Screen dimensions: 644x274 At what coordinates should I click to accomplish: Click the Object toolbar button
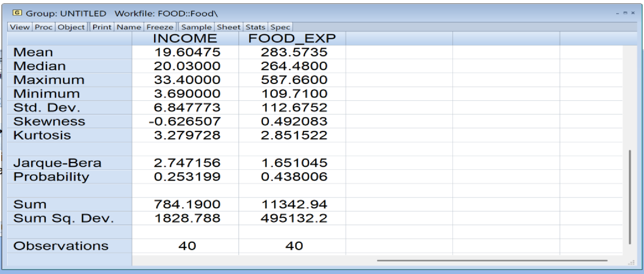pyautogui.click(x=71, y=27)
